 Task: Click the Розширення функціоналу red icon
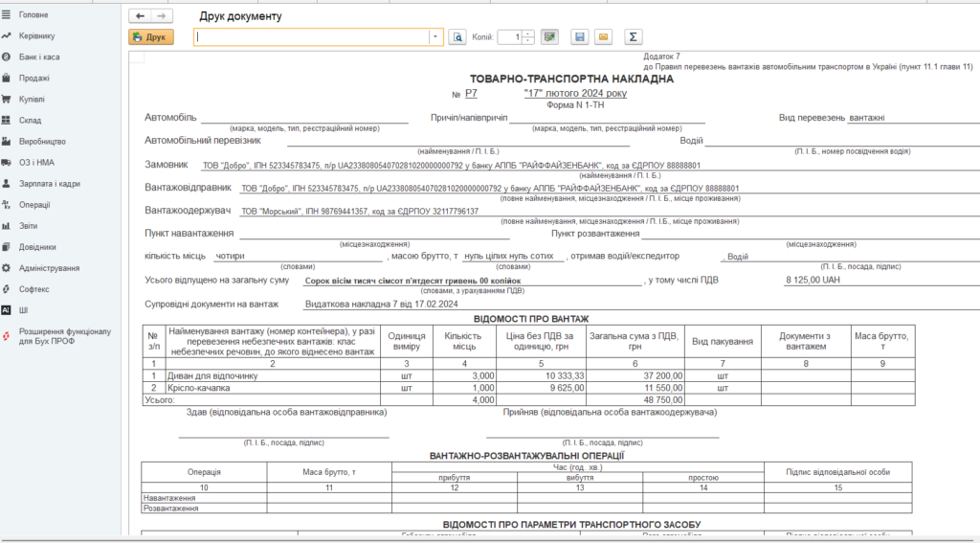click(7, 336)
